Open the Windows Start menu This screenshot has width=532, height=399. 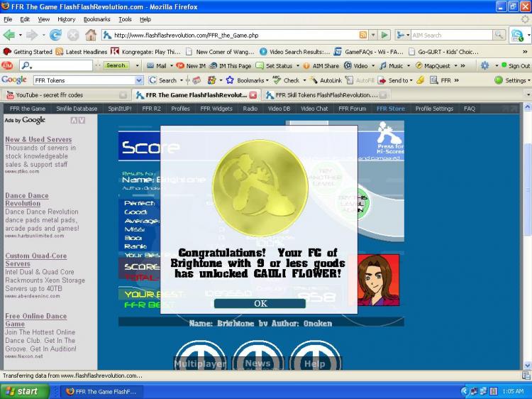(x=24, y=391)
